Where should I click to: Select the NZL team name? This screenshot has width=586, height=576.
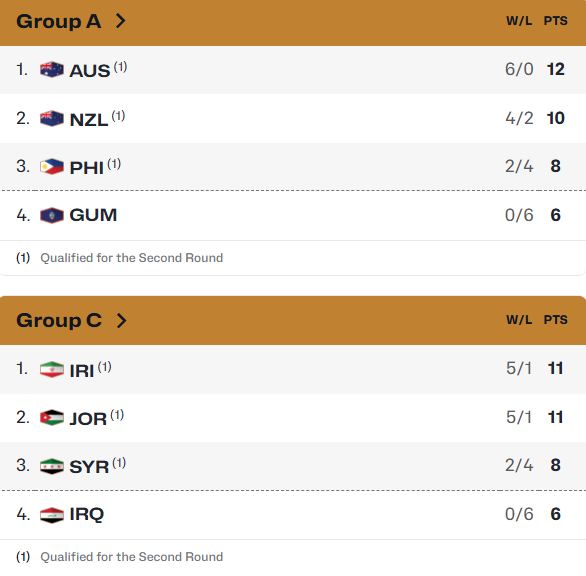coord(89,120)
